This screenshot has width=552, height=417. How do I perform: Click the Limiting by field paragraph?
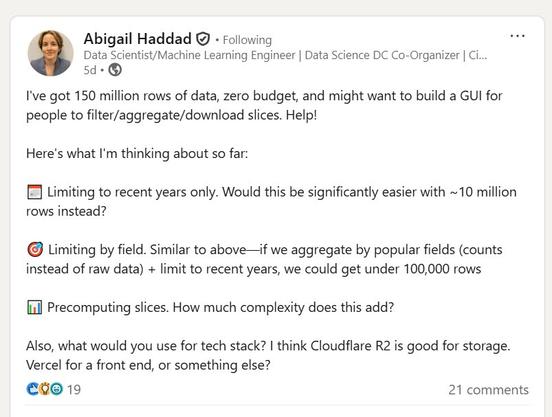coord(264,259)
